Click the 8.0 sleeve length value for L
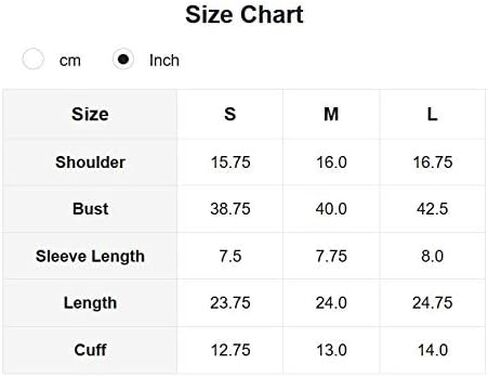 click(432, 256)
